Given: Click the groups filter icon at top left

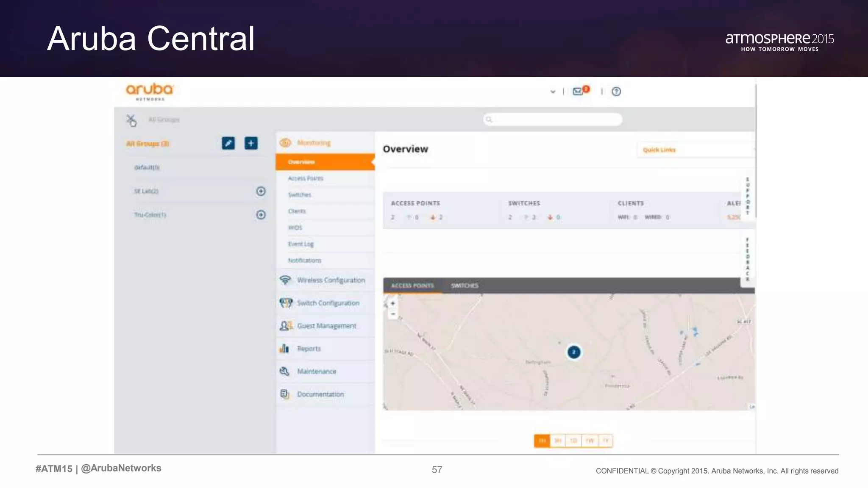Looking at the screenshot, I should (x=131, y=120).
